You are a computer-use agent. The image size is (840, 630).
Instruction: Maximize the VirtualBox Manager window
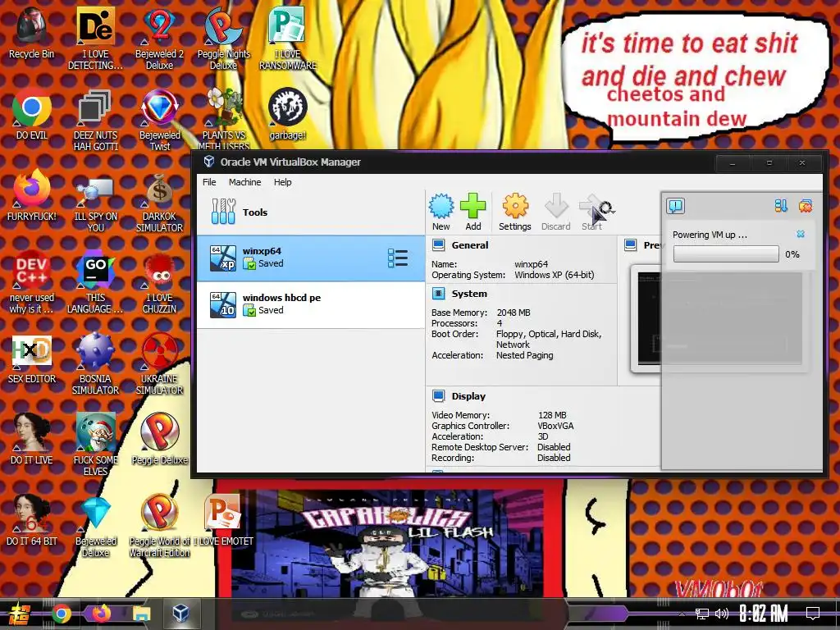[769, 163]
